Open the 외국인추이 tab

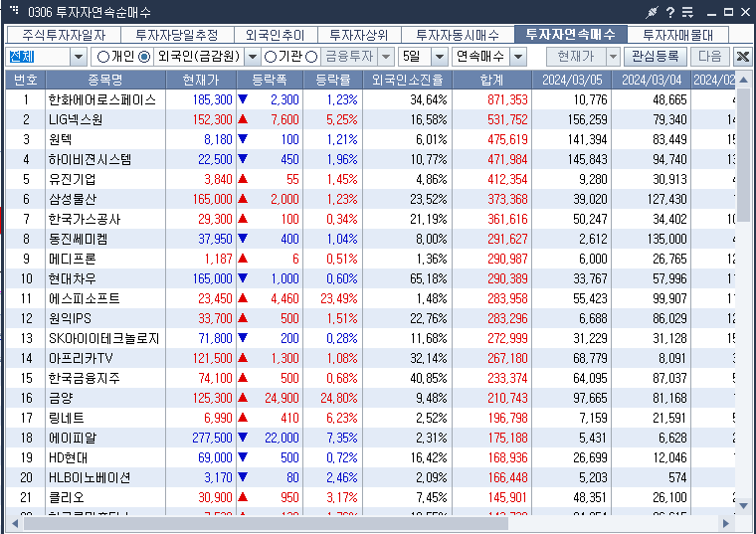(276, 35)
